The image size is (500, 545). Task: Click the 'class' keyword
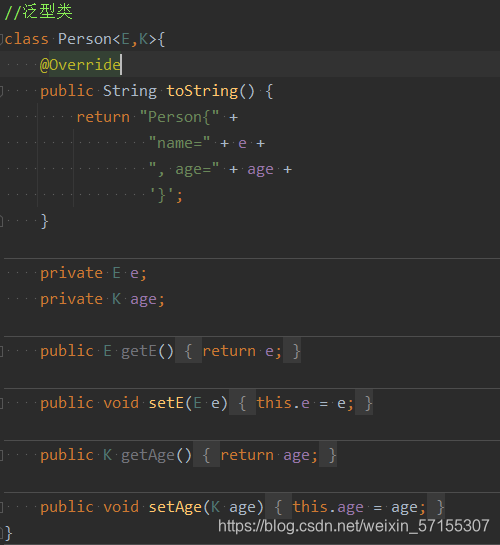pos(26,39)
